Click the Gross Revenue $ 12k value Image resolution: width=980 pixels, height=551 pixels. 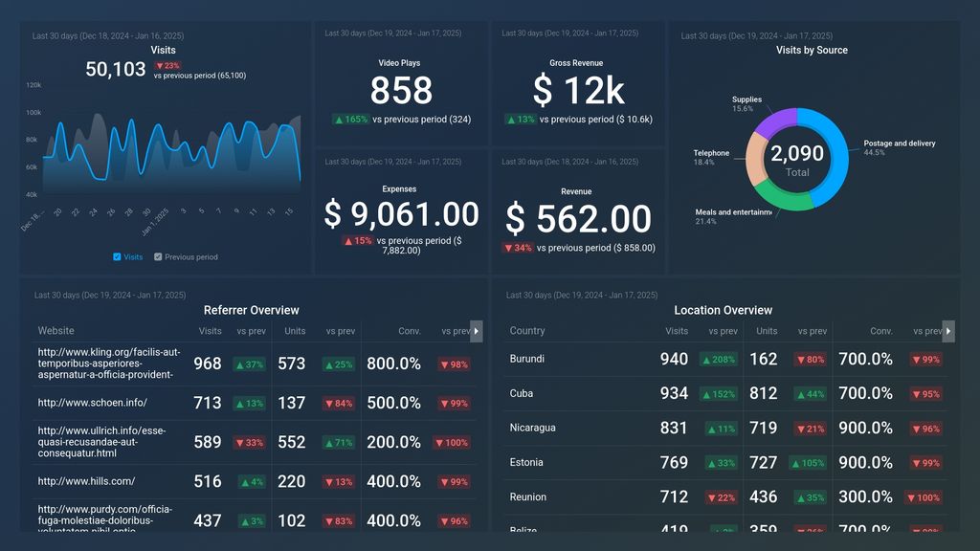coord(578,91)
